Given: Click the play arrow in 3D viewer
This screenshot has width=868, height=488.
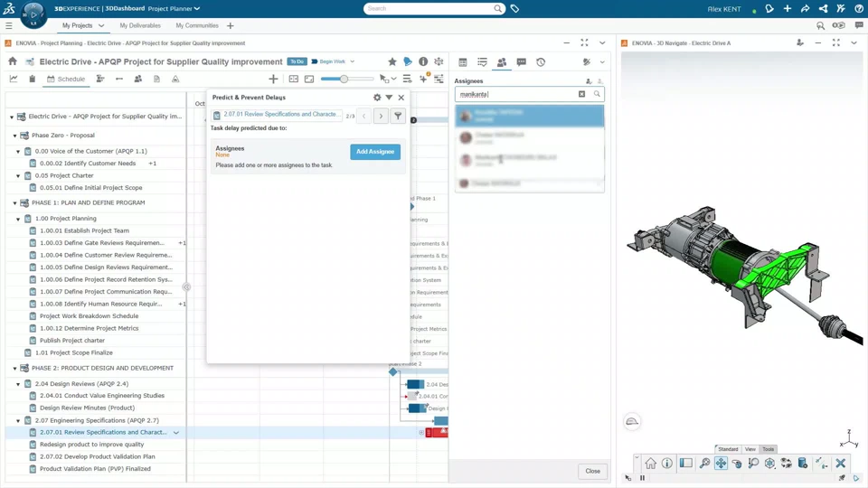Looking at the screenshot, I should pyautogui.click(x=856, y=478).
